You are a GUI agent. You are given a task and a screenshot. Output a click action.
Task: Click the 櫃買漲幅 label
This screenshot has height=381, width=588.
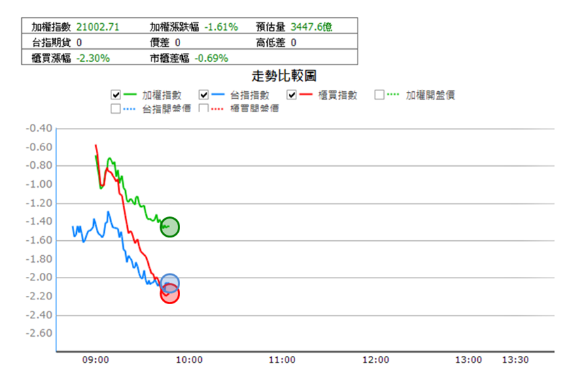click(x=51, y=59)
